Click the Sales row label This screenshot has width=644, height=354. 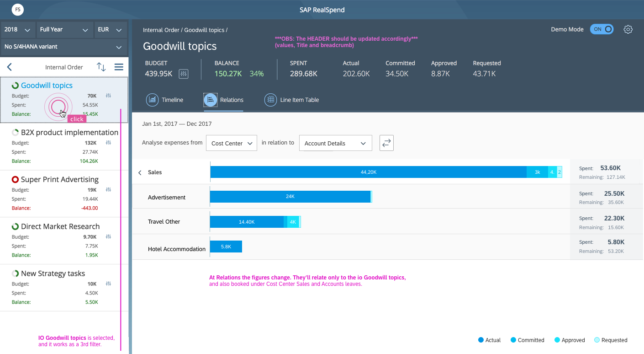tap(155, 172)
